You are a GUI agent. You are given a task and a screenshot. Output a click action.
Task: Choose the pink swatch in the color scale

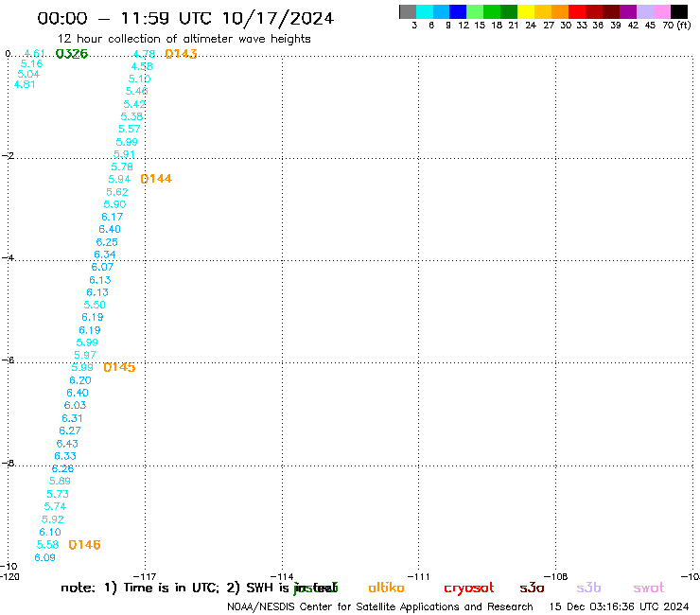point(661,11)
